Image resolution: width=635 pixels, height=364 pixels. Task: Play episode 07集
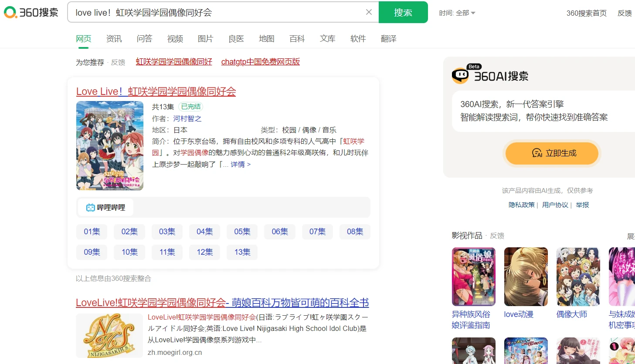click(317, 232)
